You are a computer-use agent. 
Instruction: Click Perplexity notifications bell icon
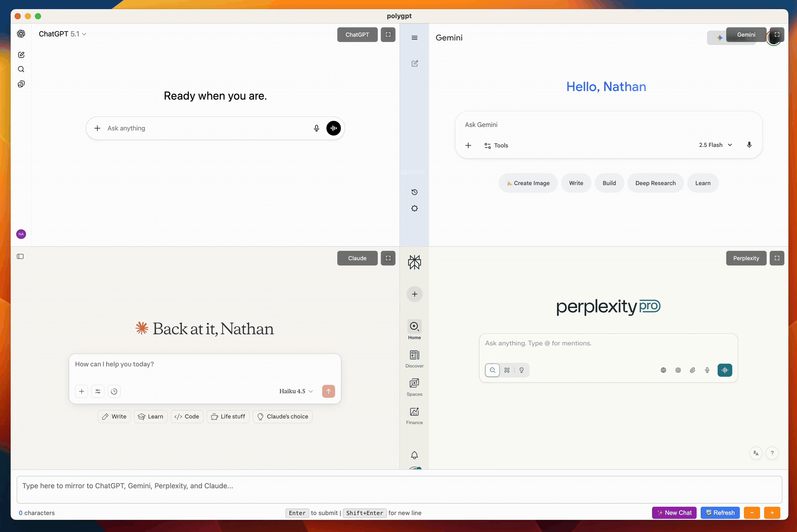[x=414, y=455]
